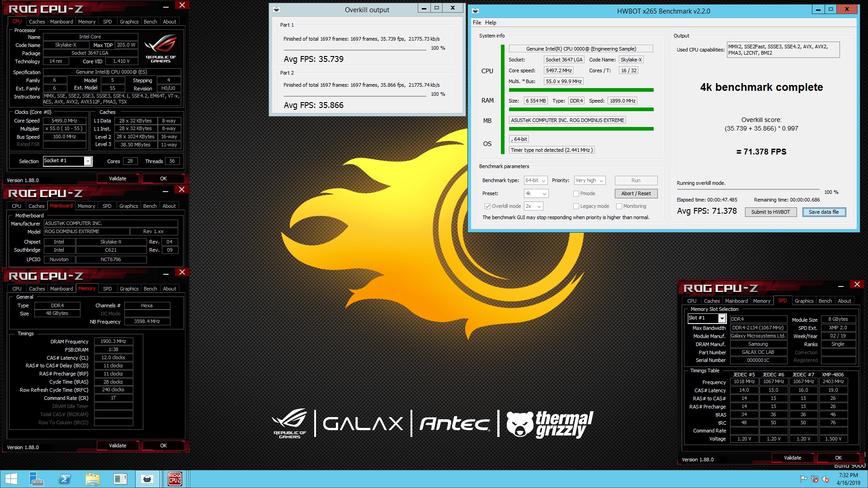Click the Used CPU capabilities text box
Image resolution: width=868 pixels, height=488 pixels.
783,50
